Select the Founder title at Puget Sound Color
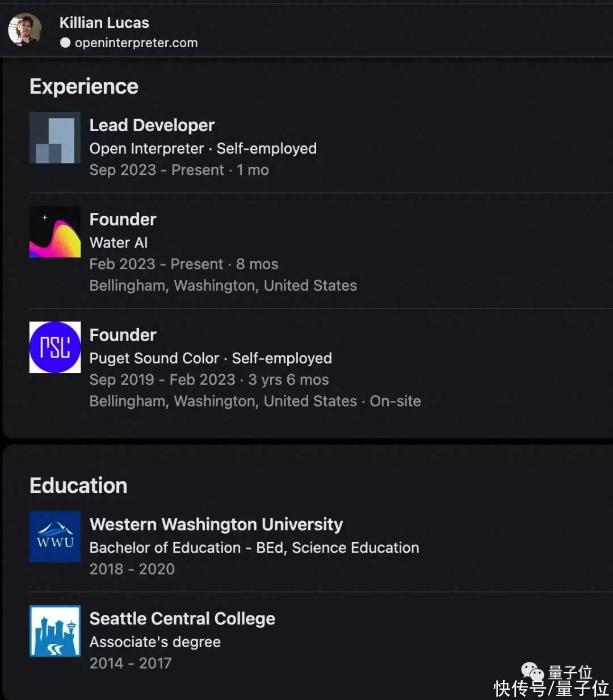Viewport: 613px width, 700px height. (123, 335)
